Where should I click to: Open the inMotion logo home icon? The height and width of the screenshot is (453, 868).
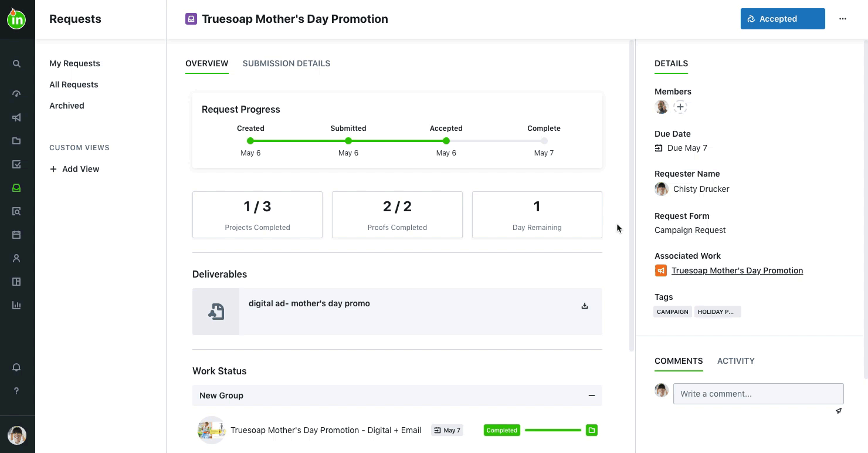(x=16, y=19)
